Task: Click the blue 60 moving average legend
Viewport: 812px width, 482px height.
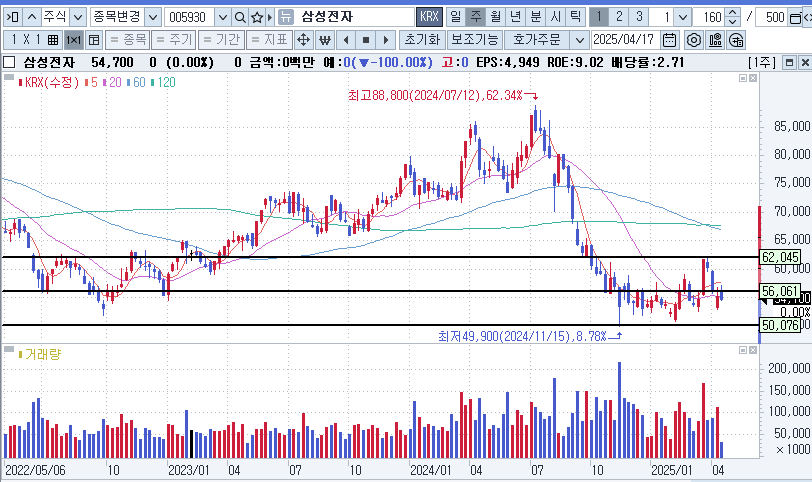Action: [x=136, y=82]
